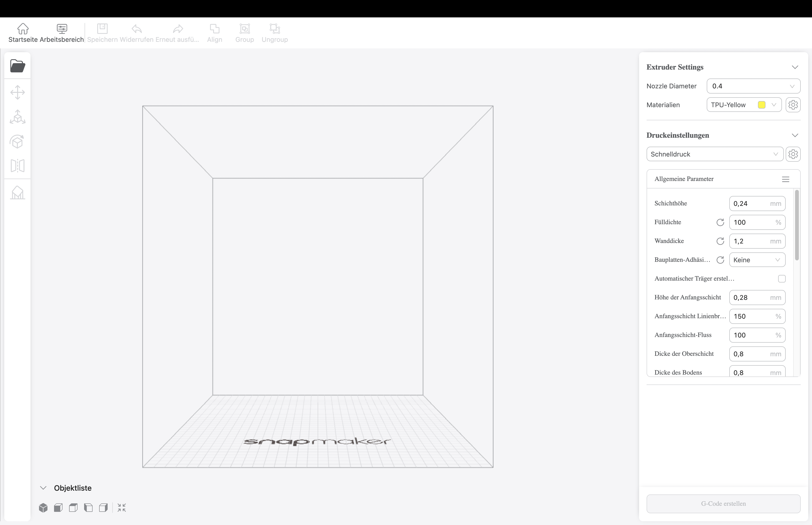
Task: Select the Mirror tool in left sidebar
Action: [17, 166]
